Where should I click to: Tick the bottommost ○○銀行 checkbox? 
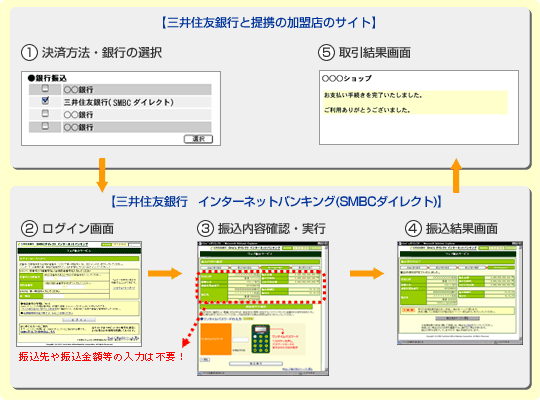[x=45, y=126]
